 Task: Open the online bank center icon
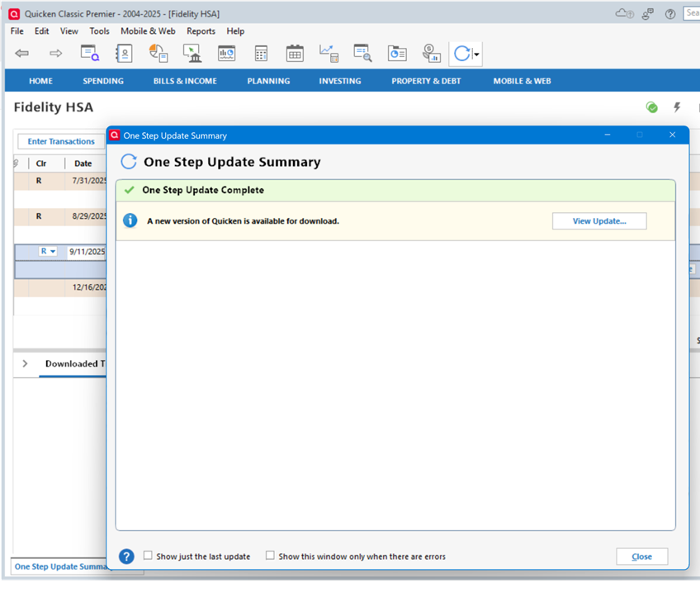(x=192, y=53)
